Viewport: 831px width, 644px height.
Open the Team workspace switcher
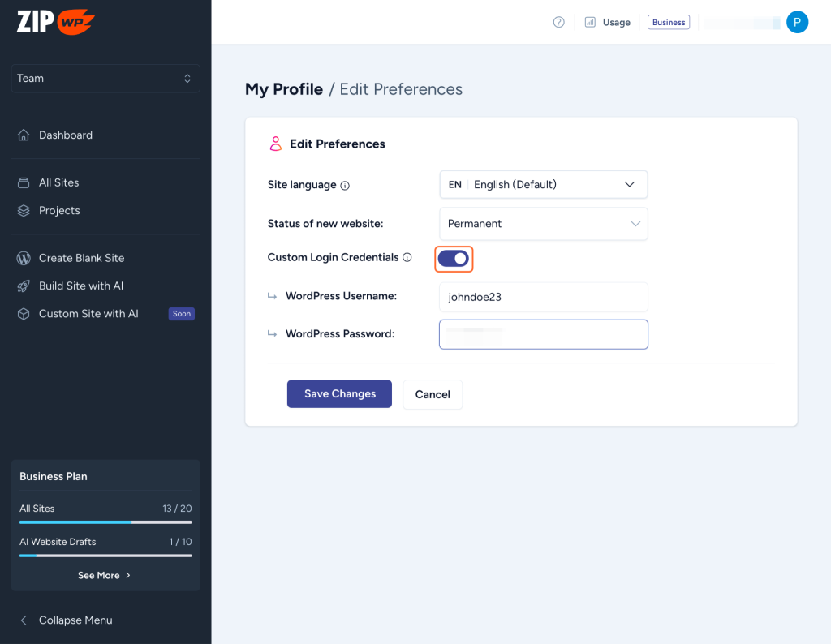pyautogui.click(x=105, y=78)
